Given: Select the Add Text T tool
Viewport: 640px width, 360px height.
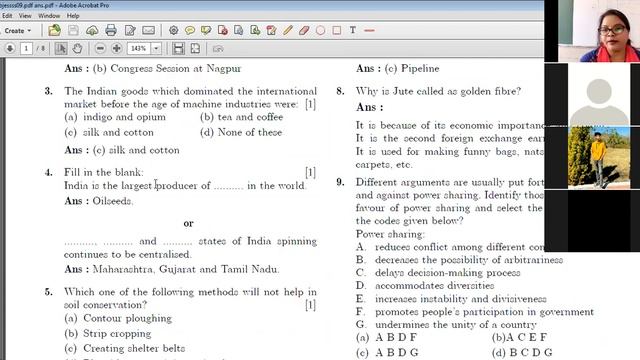Looking at the screenshot, I should [x=353, y=30].
